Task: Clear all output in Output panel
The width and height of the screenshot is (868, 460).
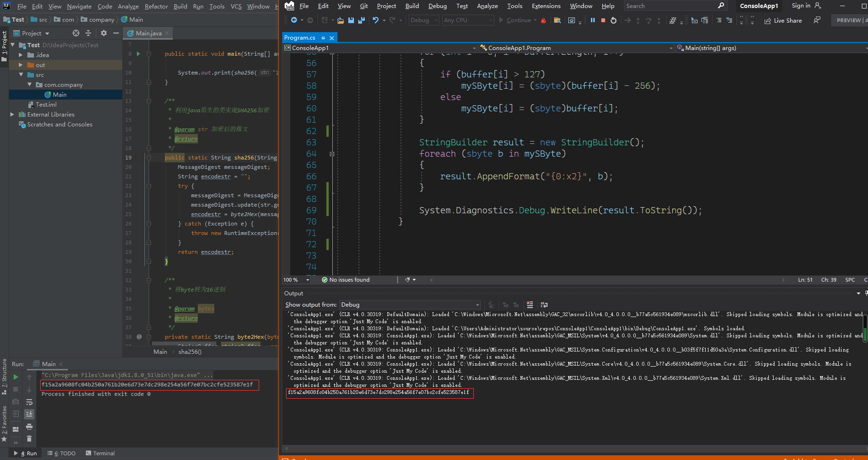Action: click(530, 305)
